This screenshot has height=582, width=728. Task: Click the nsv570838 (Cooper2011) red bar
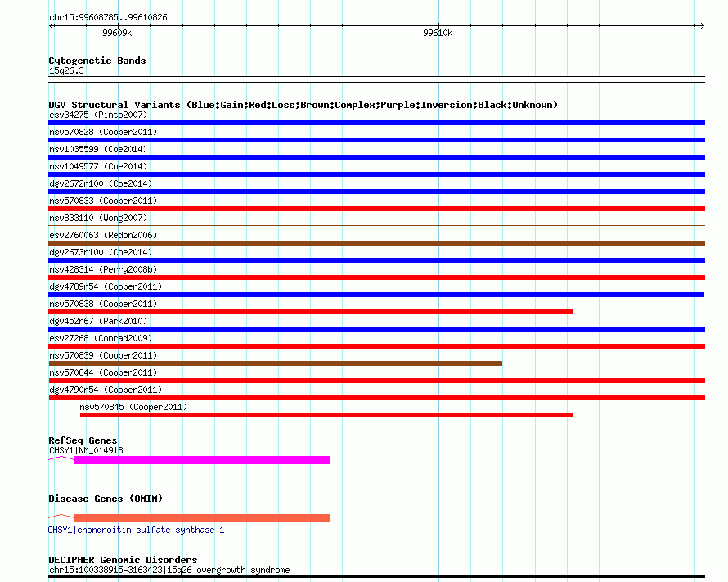tap(310, 312)
